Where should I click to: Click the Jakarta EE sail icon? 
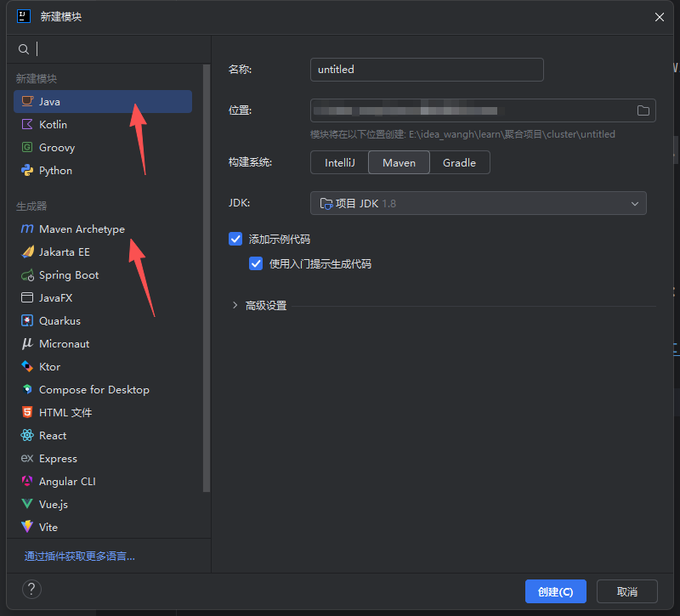click(x=27, y=251)
